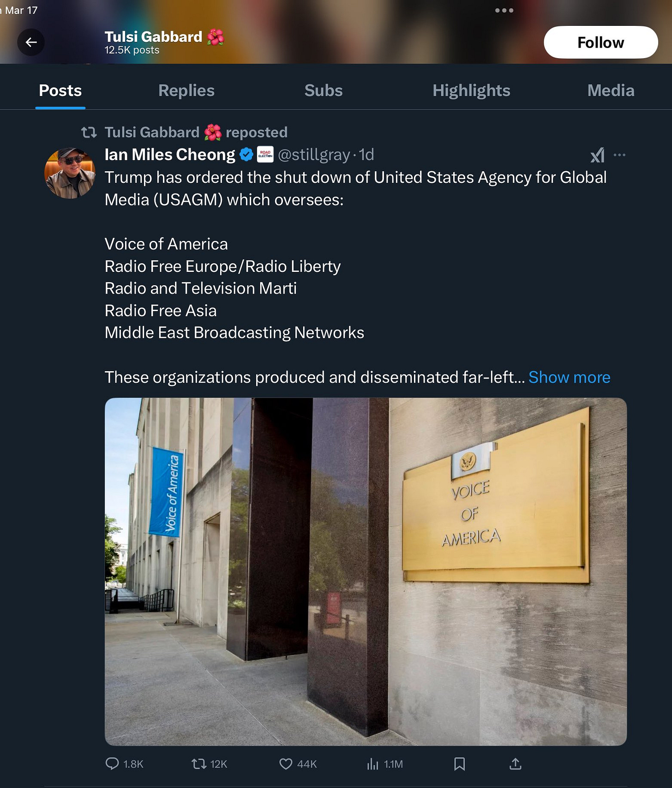Switch to the Replies tab
The height and width of the screenshot is (788, 672).
point(186,90)
